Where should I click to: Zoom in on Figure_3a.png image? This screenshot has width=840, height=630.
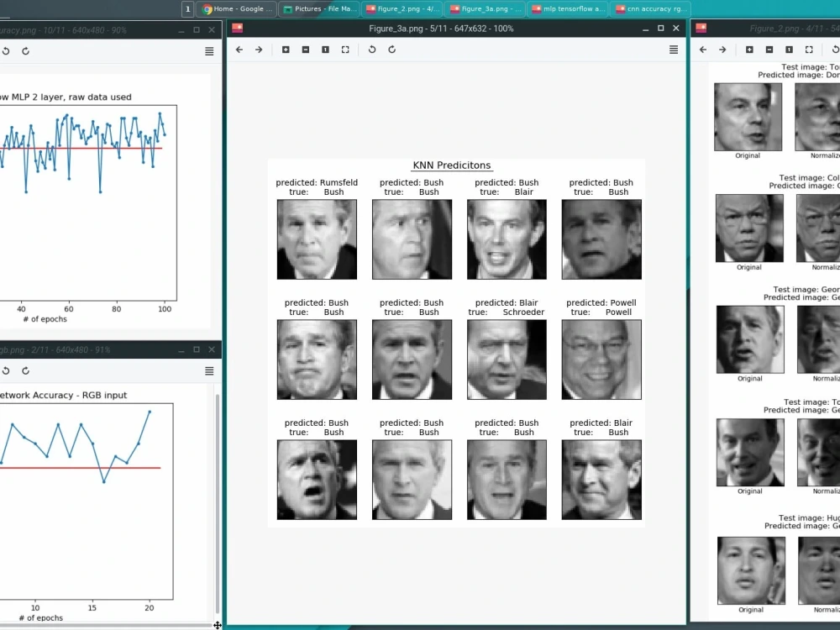286,50
